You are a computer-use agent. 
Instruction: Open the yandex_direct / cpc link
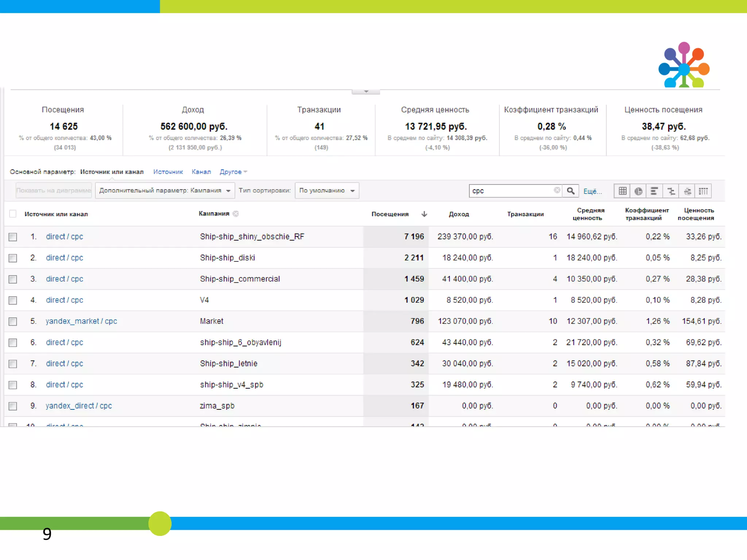[79, 406]
